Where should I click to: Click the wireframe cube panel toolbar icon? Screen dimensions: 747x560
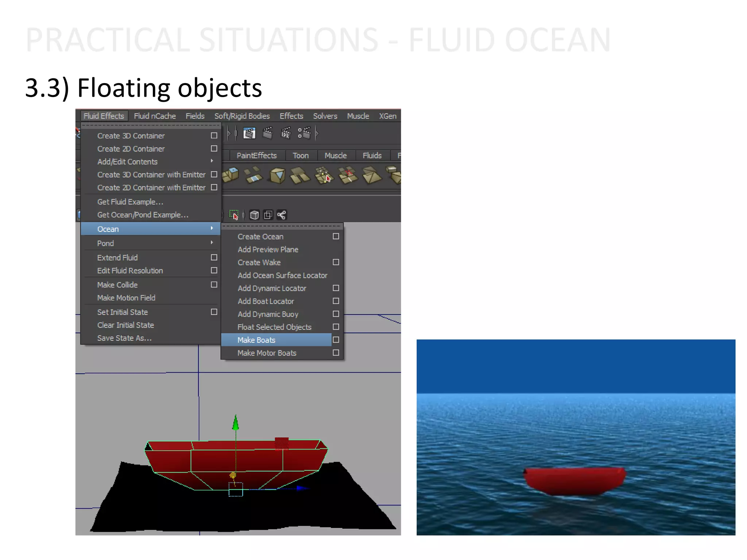255,215
